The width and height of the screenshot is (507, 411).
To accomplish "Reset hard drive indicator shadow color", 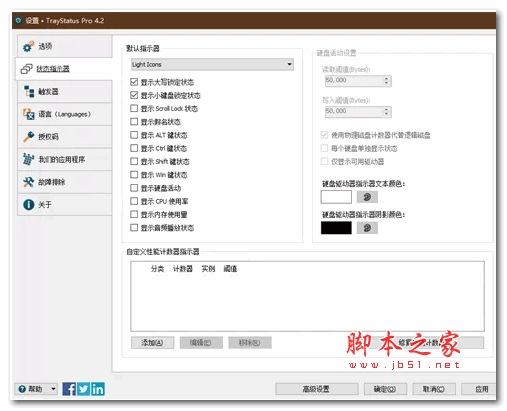I will tap(367, 228).
